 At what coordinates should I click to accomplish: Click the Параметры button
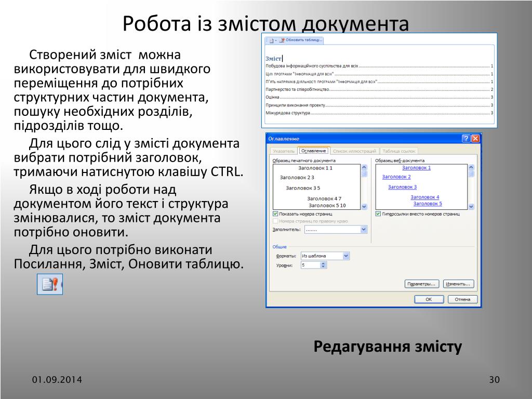click(x=422, y=284)
